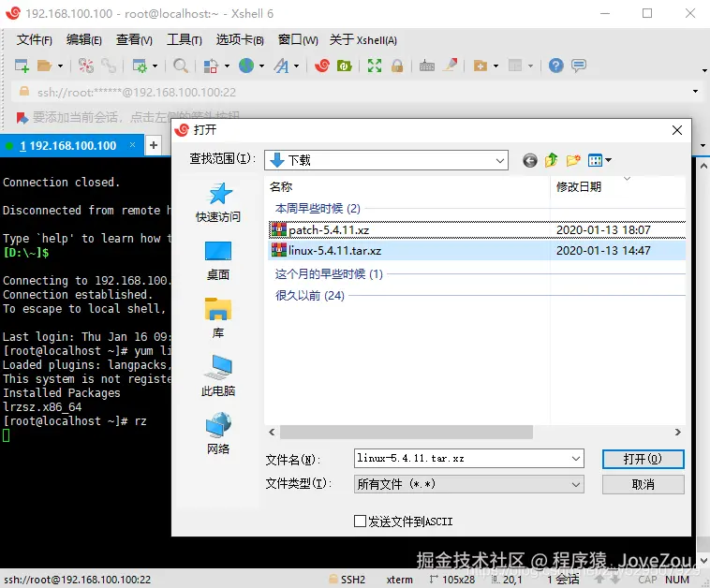Select This PC (此电脑) in sidebar
The width and height of the screenshot is (710, 588).
(218, 376)
